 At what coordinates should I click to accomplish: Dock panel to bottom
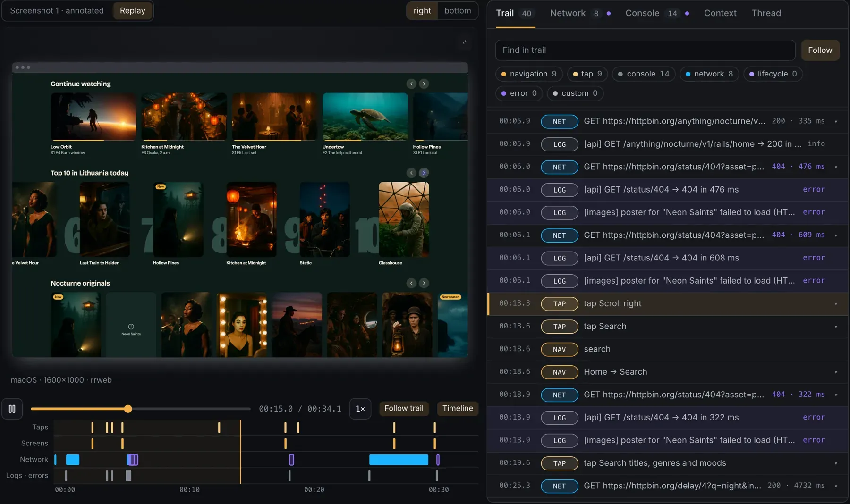pos(458,11)
